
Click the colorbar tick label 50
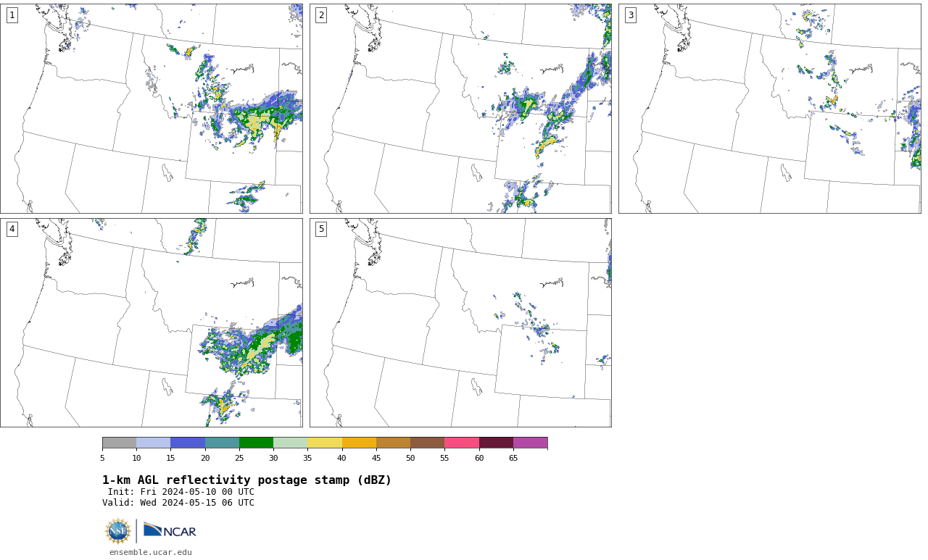point(410,458)
